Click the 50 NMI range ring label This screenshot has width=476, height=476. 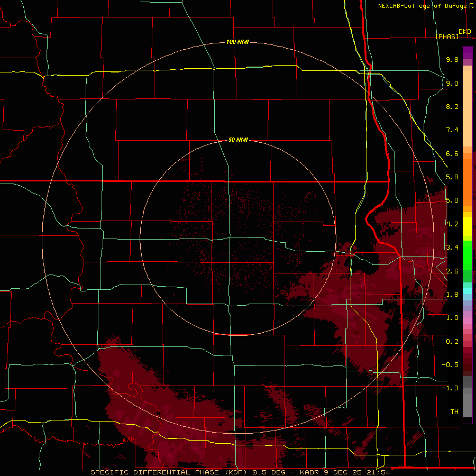click(238, 140)
